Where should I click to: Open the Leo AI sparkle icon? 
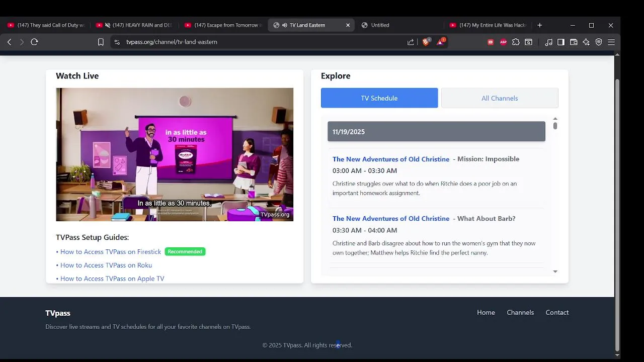click(x=586, y=42)
